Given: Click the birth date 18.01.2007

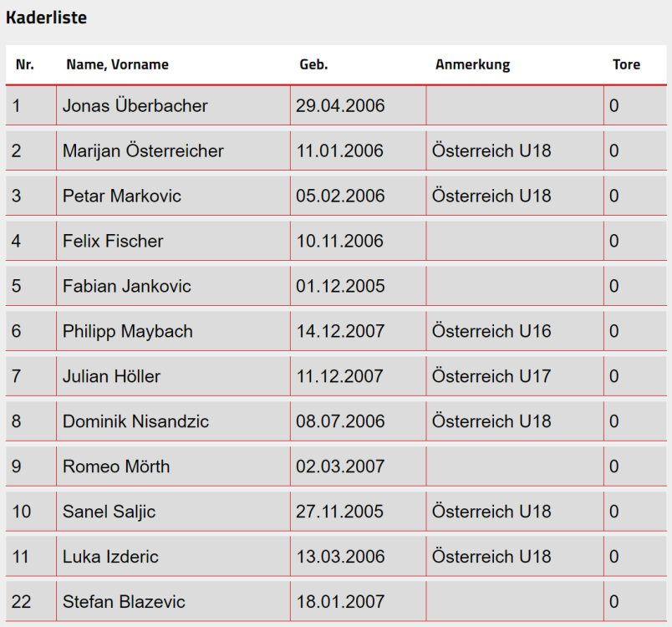Looking at the screenshot, I should point(340,603).
